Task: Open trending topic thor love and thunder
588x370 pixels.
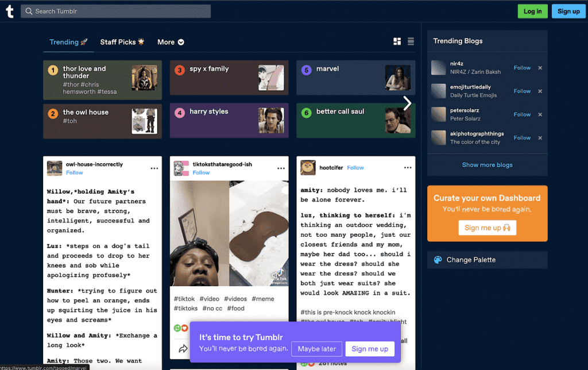Action: (x=102, y=79)
